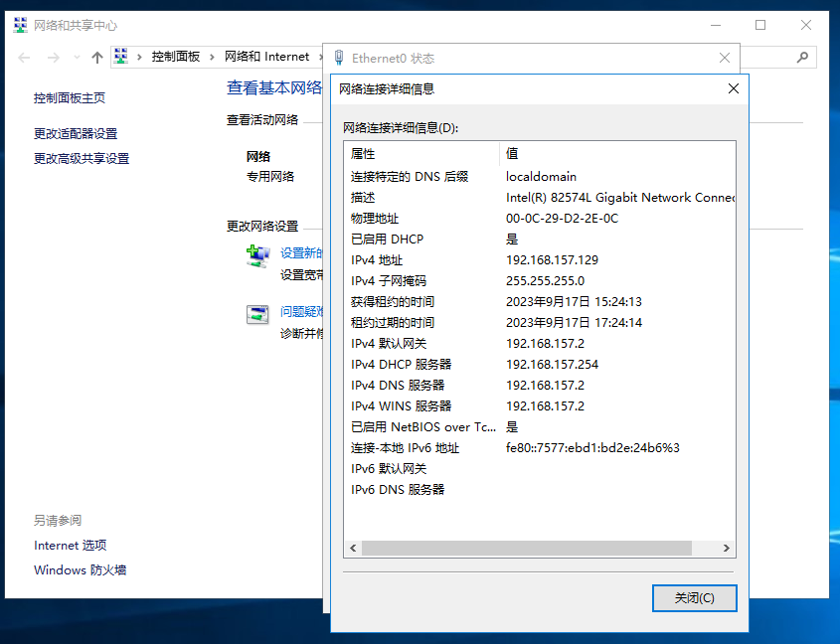This screenshot has height=644, width=840.
Task: Click the value 00-0C-29-D2-2E-0C
Action: point(562,218)
